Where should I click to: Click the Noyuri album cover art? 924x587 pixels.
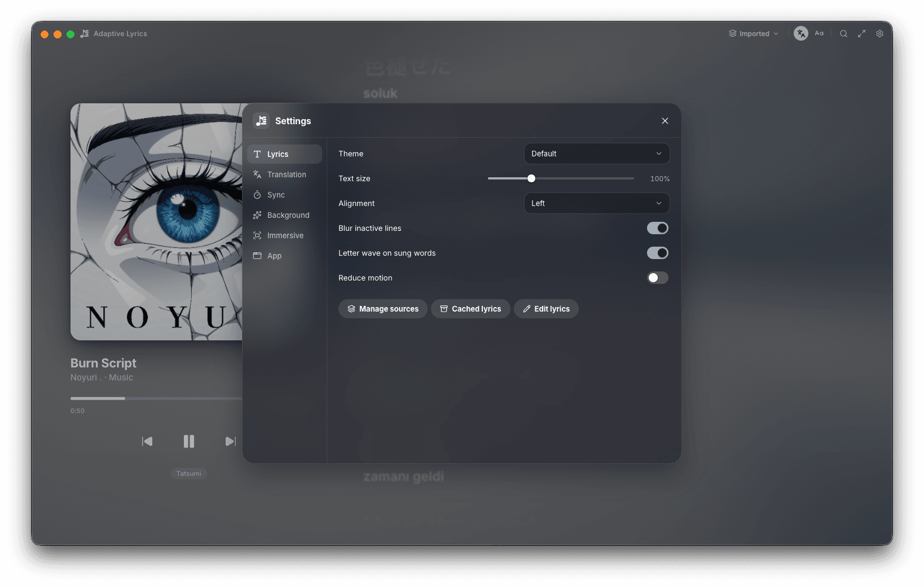pyautogui.click(x=156, y=222)
